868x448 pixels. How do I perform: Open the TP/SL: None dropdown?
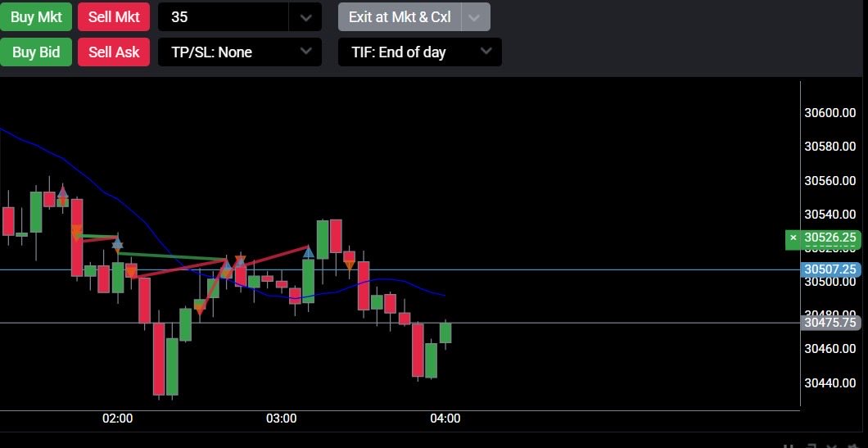click(x=240, y=52)
